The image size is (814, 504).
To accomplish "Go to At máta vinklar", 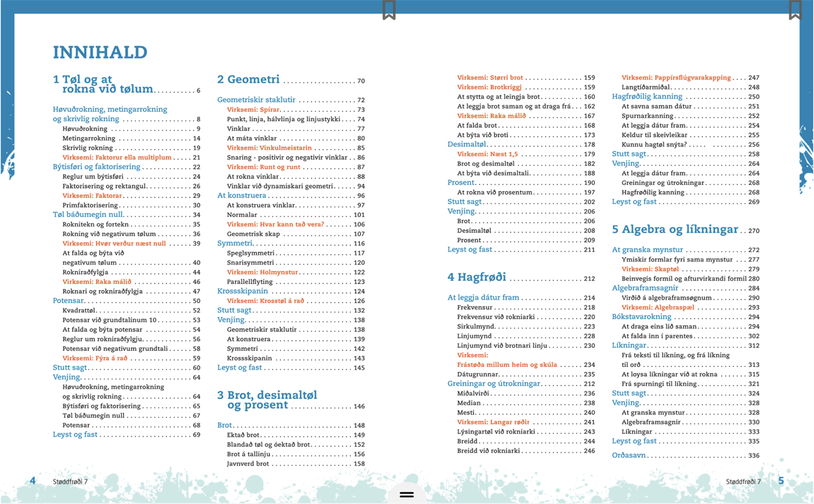I will coord(296,138).
